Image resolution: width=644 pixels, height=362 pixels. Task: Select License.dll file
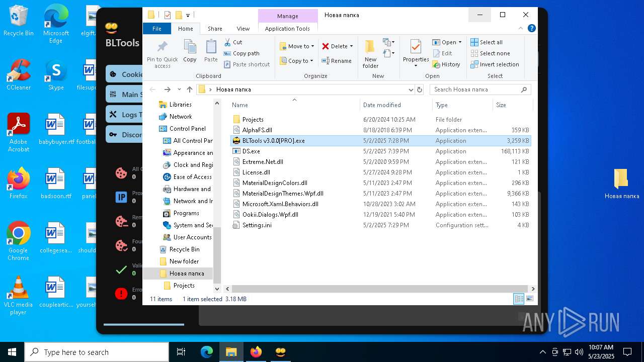pyautogui.click(x=380, y=172)
